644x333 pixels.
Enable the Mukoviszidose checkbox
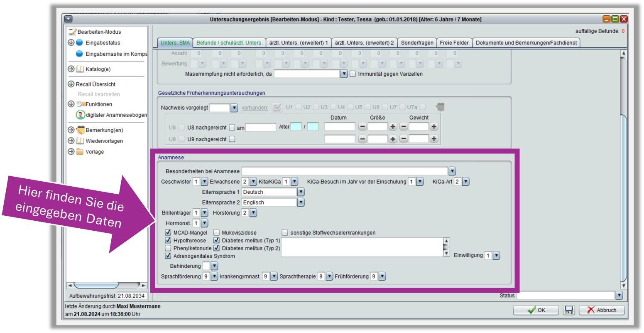tap(217, 233)
